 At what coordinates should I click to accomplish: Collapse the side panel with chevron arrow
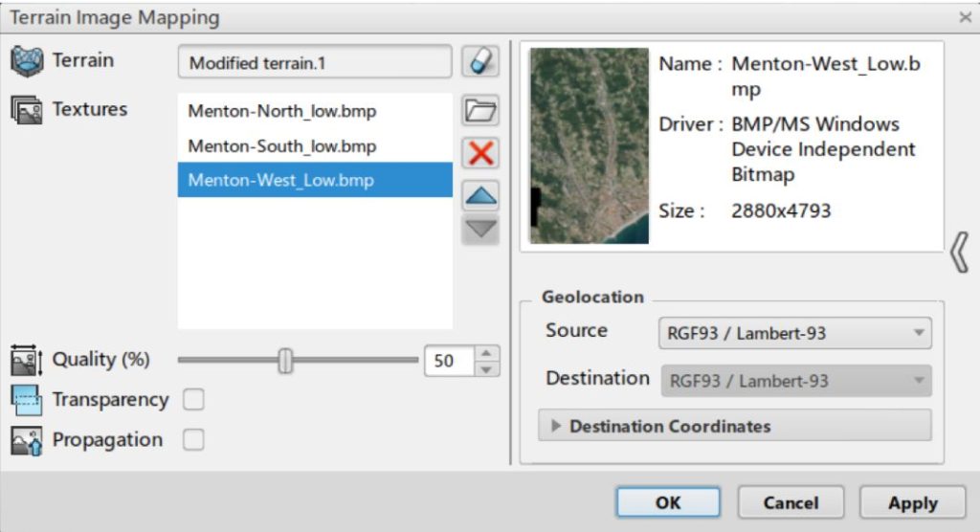[x=961, y=255]
